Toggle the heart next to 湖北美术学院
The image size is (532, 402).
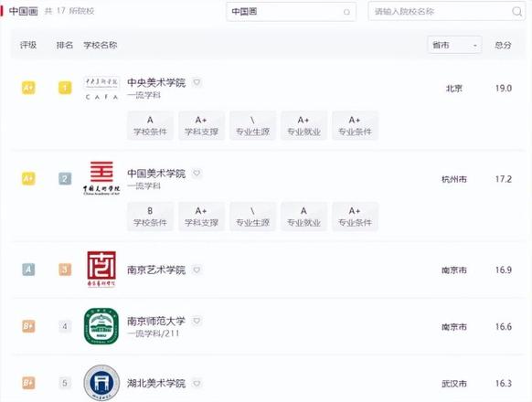197,384
